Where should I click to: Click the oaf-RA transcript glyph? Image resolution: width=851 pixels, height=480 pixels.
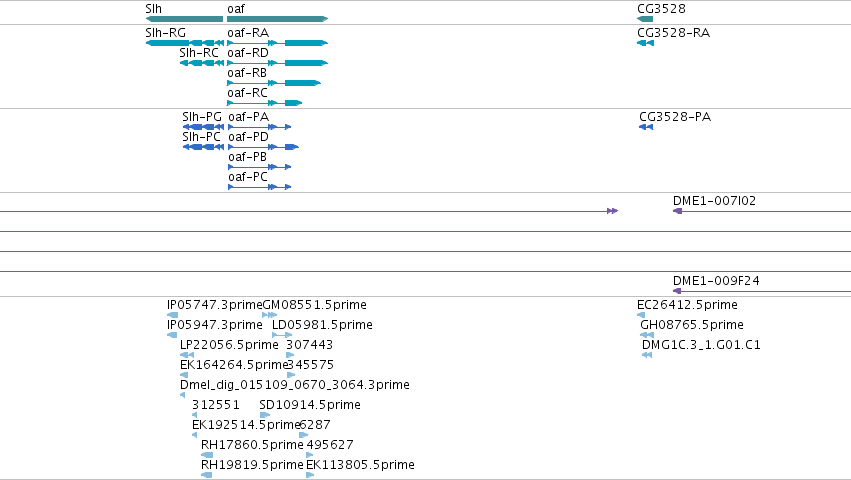[277, 43]
